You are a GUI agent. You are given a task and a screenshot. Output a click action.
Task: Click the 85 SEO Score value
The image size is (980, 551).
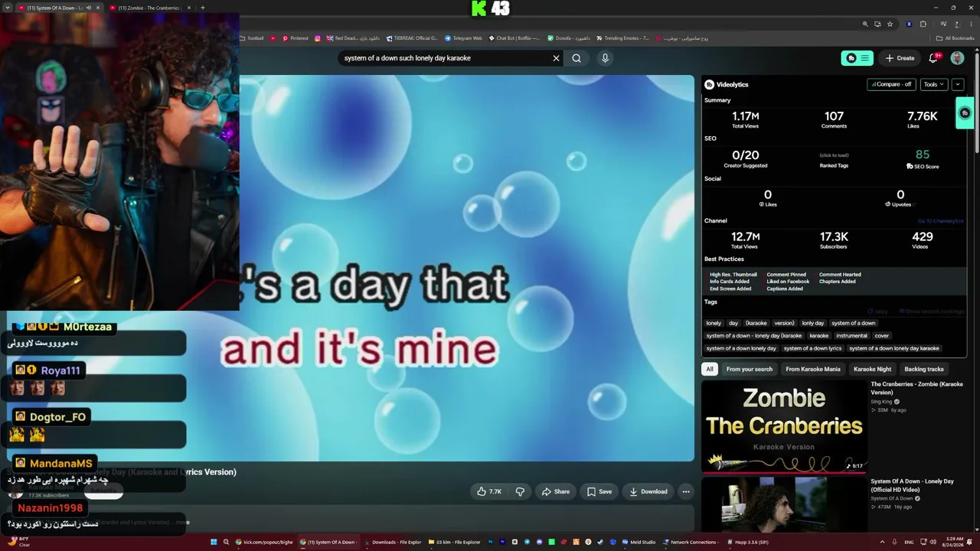point(923,155)
